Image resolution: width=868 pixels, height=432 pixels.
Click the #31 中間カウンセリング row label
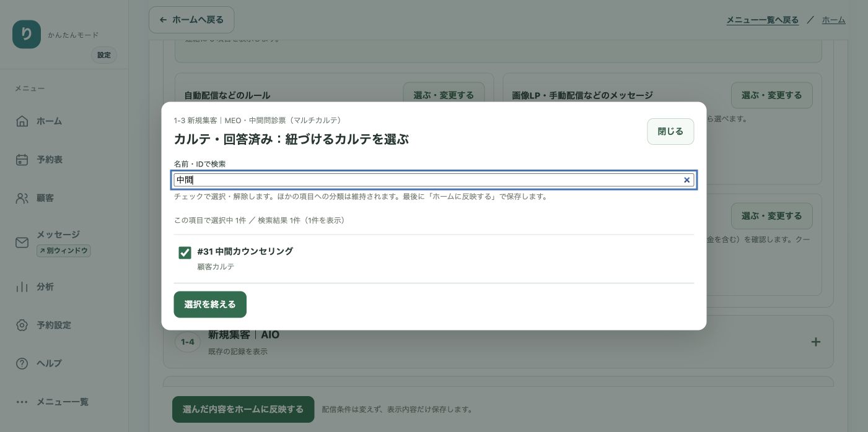(245, 251)
